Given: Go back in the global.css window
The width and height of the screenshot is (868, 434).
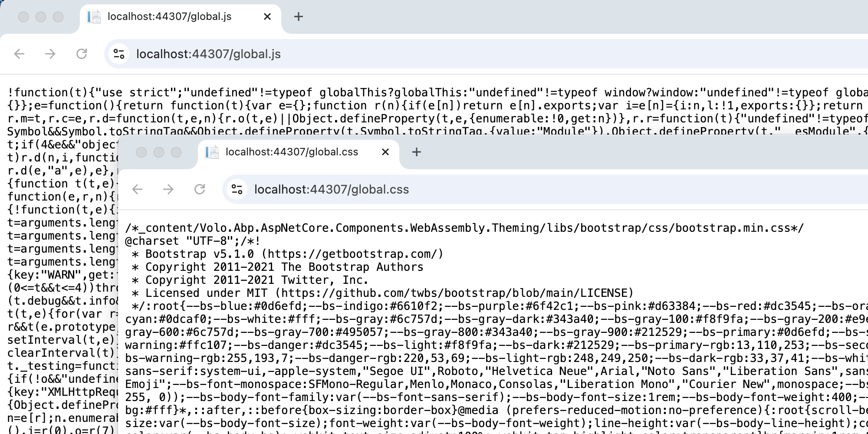Looking at the screenshot, I should coord(137,189).
